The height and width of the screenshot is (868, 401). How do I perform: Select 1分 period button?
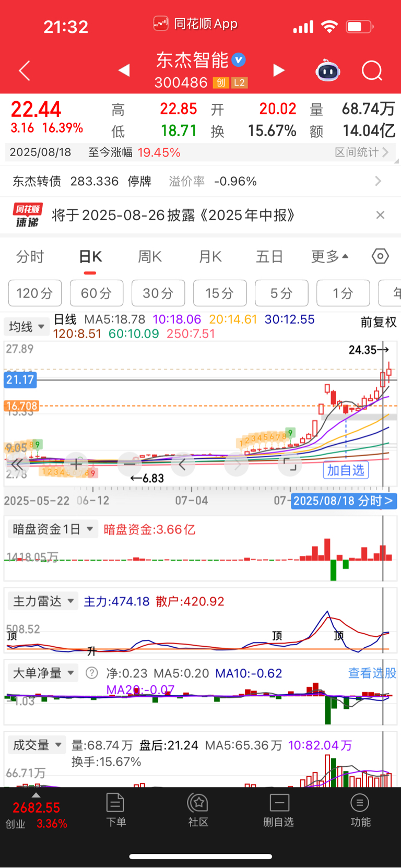click(x=343, y=293)
